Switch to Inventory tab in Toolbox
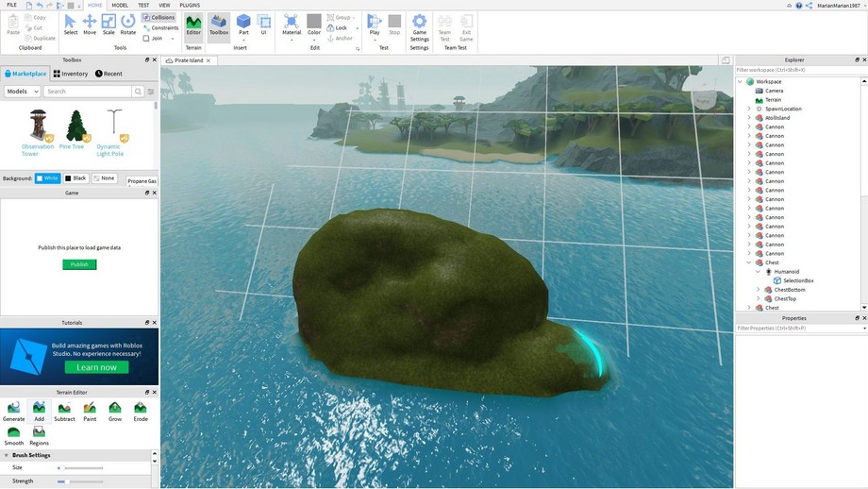The height and width of the screenshot is (489, 868). (x=71, y=74)
